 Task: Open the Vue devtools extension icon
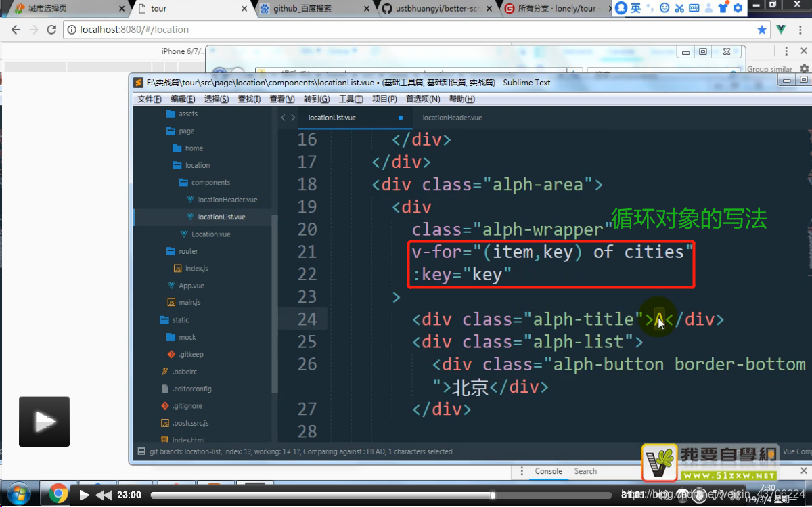coord(780,30)
